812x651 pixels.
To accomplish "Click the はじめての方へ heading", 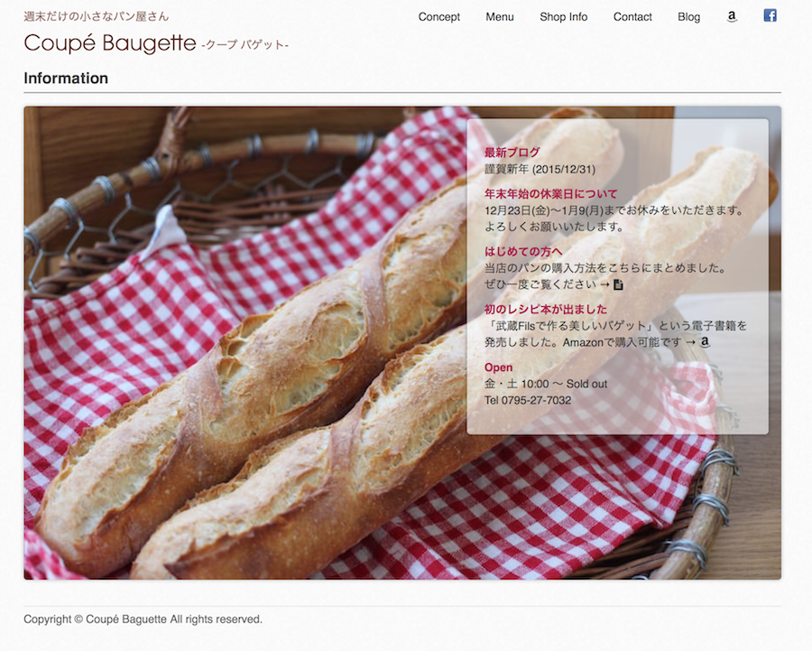I will (x=523, y=251).
